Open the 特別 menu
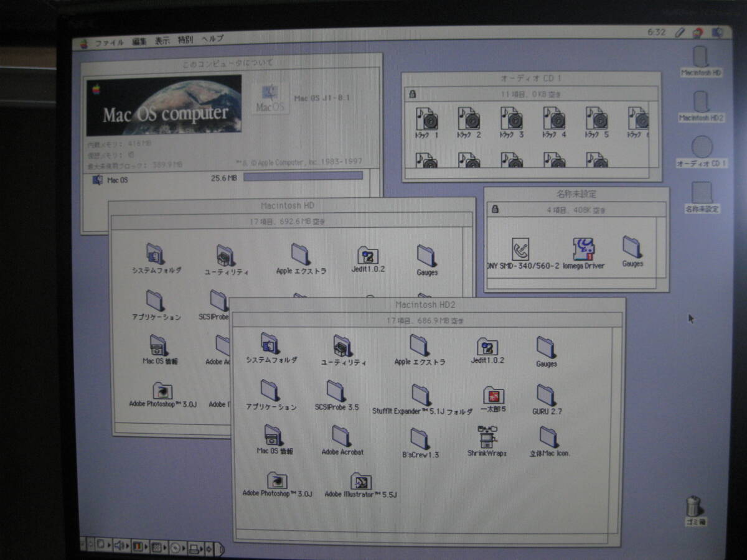747x560 pixels. pos(185,40)
